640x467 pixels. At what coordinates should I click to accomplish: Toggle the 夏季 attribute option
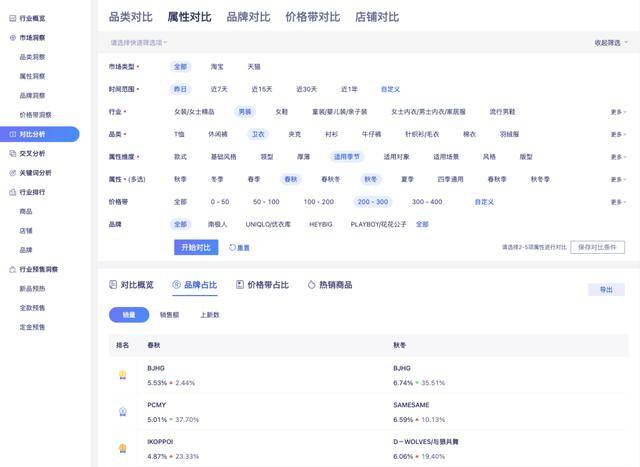point(407,179)
